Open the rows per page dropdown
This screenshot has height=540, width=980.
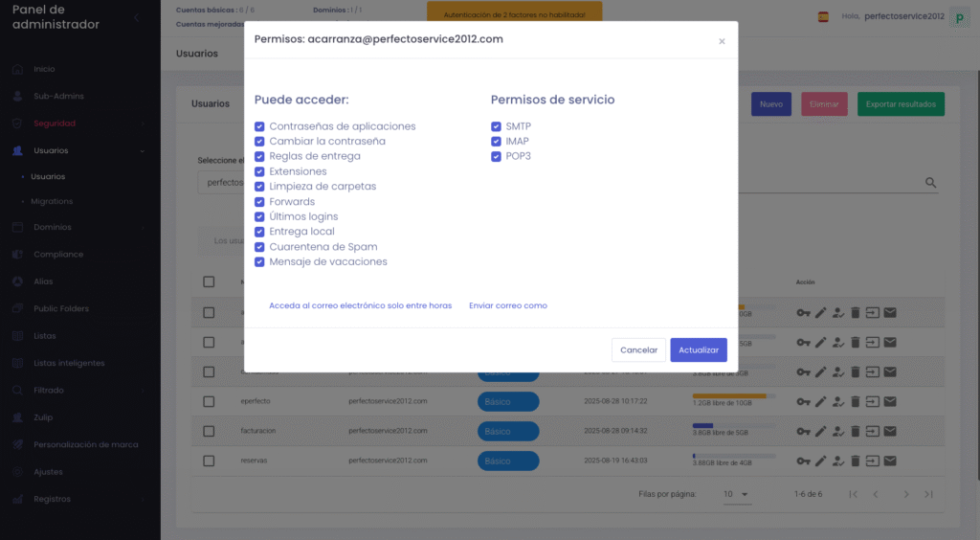736,494
